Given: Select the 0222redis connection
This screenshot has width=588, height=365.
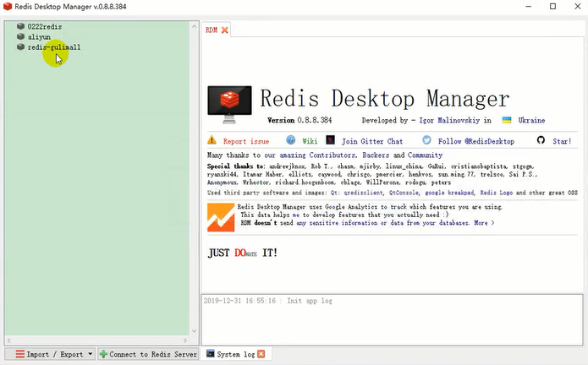Looking at the screenshot, I should pos(45,26).
